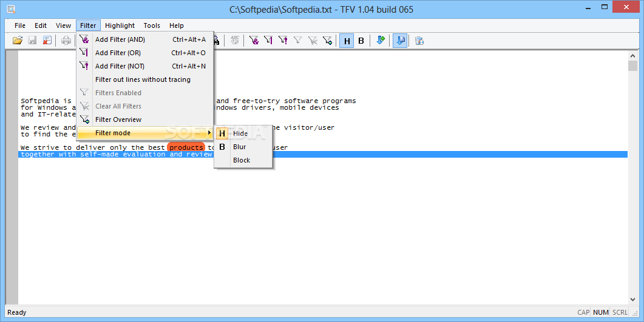Click the Add Filter (AND) toolbar icon

pos(254,41)
